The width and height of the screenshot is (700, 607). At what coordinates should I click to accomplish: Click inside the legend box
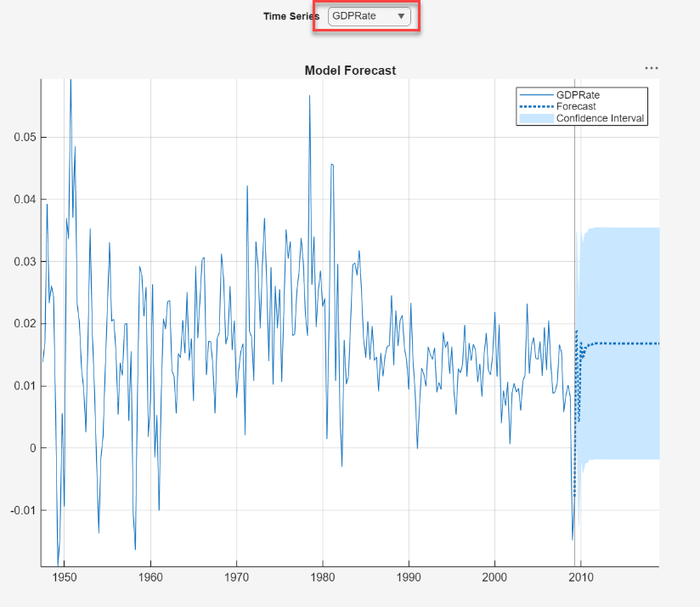pyautogui.click(x=581, y=105)
